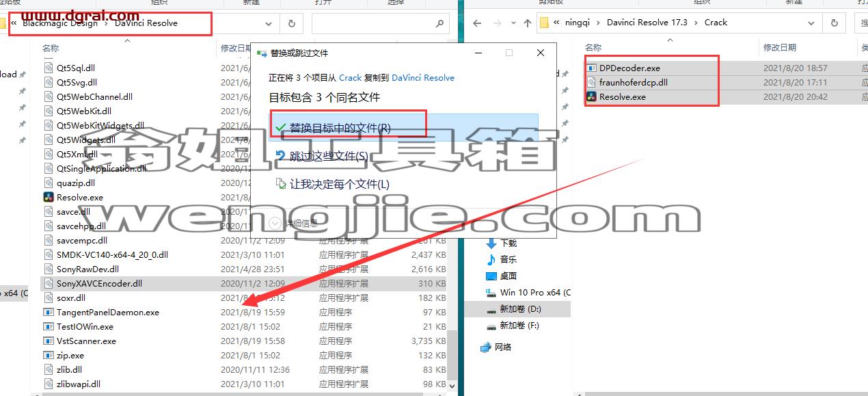
Task: Click ningqi in the address breadcrumb
Action: (x=578, y=23)
